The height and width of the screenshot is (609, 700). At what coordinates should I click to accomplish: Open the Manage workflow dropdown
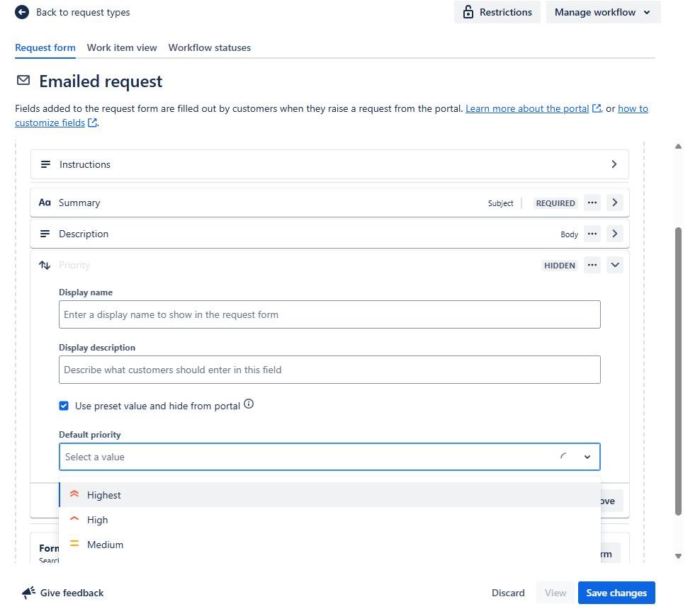click(x=603, y=12)
